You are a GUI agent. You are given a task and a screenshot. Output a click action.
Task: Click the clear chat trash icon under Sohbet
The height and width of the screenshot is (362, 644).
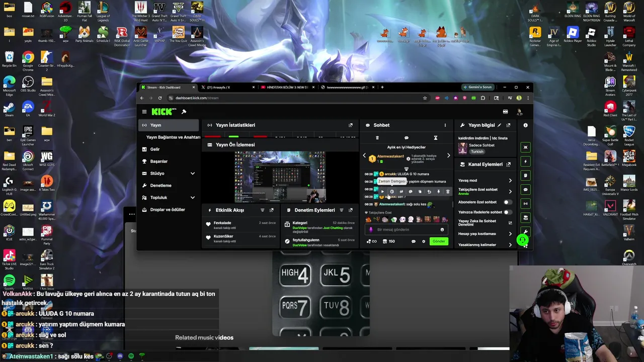click(377, 138)
